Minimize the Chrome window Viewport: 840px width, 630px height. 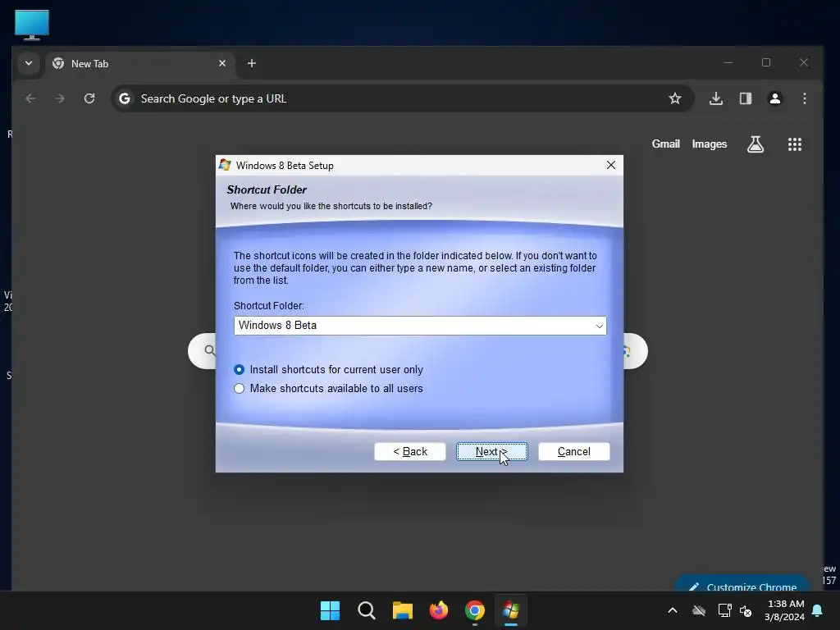[728, 62]
